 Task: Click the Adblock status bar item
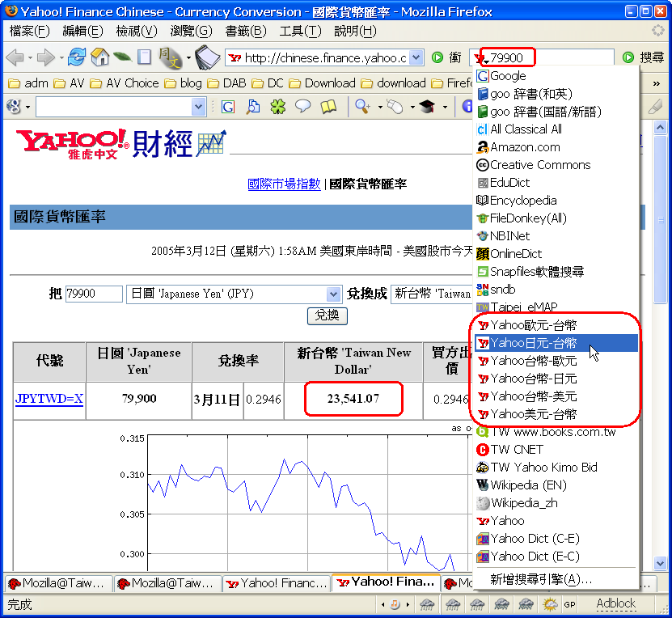click(616, 603)
